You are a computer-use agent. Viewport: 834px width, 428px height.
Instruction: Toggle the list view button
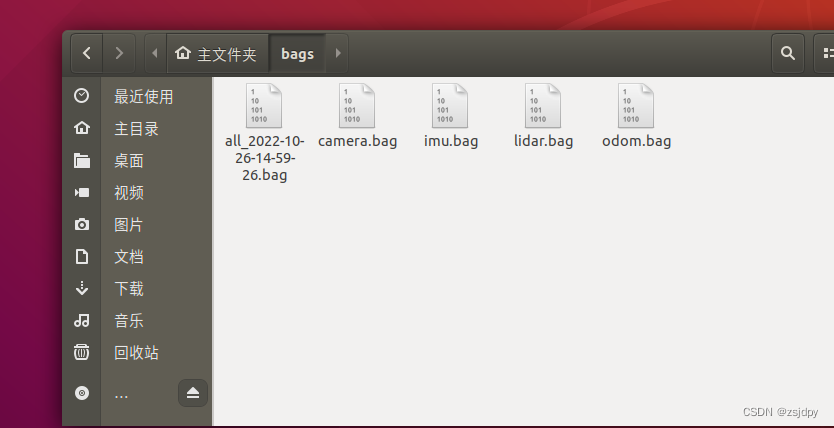pyautogui.click(x=826, y=53)
